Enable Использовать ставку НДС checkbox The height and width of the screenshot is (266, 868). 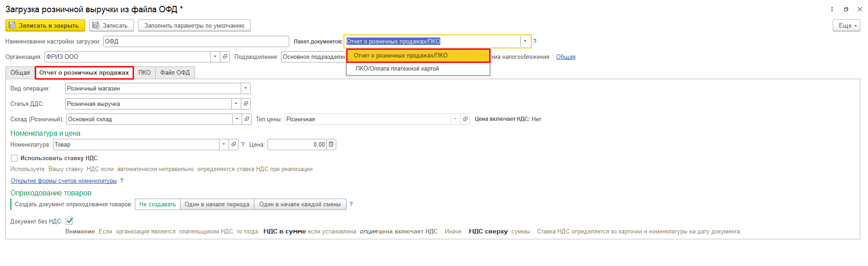(14, 158)
